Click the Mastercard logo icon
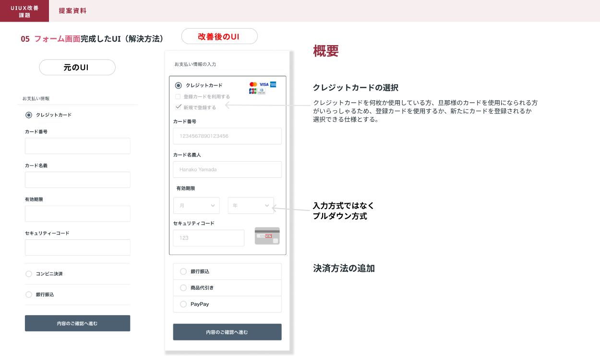This screenshot has height=364, width=600. pyautogui.click(x=253, y=84)
